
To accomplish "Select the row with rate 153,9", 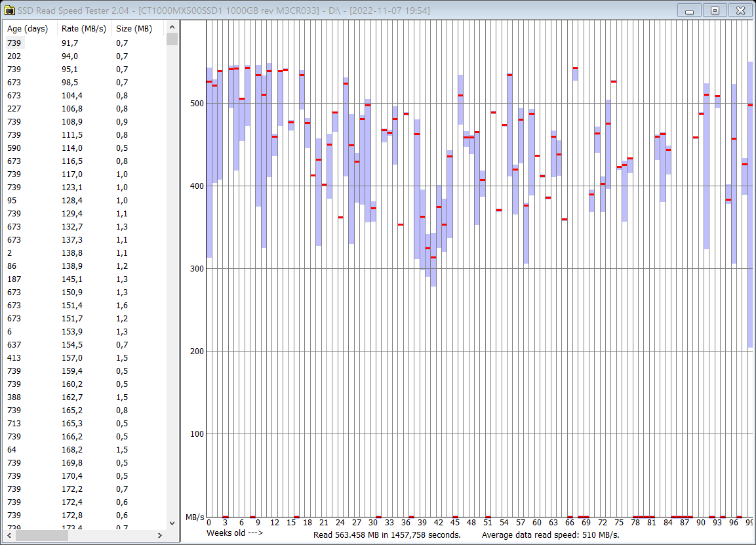I will [x=85, y=331].
